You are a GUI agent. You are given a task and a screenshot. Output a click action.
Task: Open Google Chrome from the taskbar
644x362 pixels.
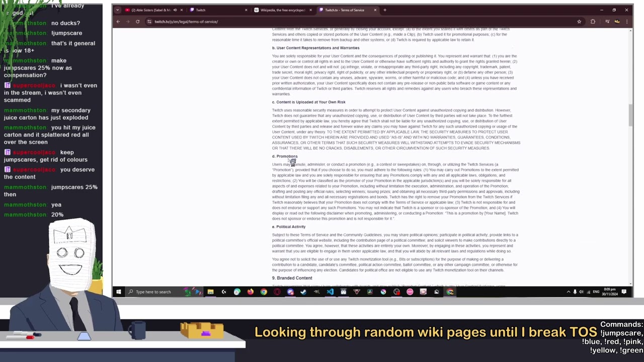pos(264,292)
